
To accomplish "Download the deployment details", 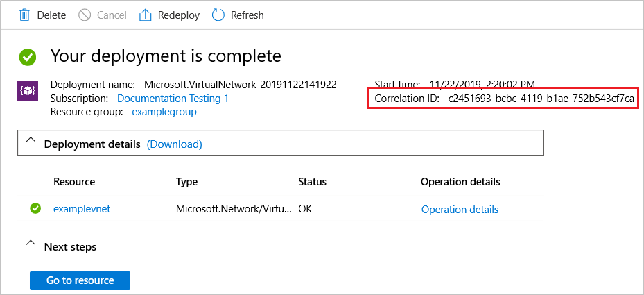I will [x=174, y=144].
